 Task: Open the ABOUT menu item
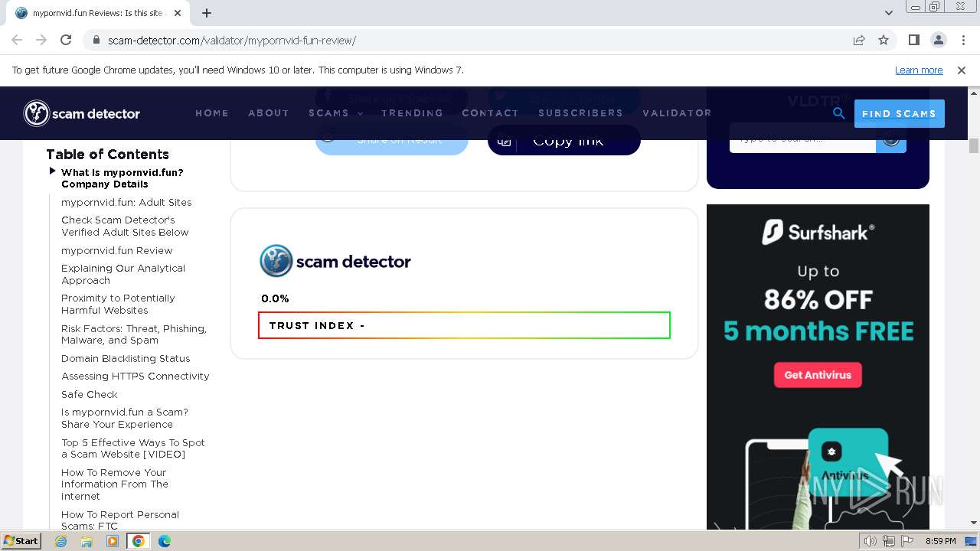click(x=269, y=113)
